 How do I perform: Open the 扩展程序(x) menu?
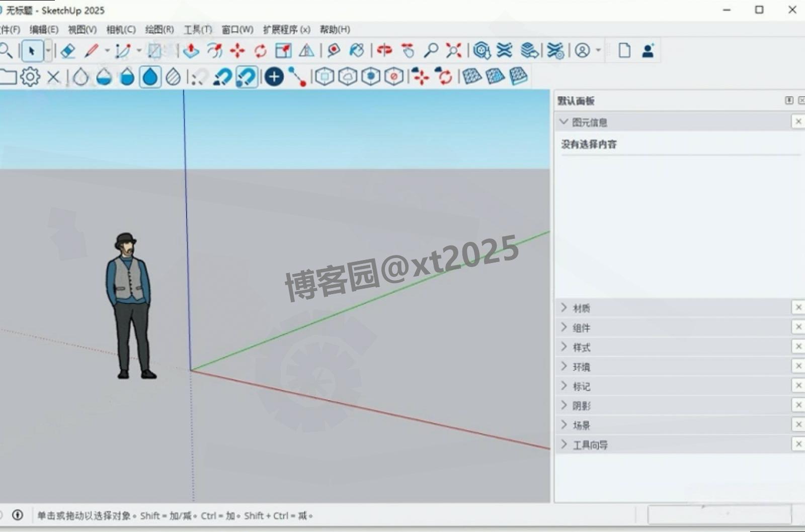[x=286, y=30]
